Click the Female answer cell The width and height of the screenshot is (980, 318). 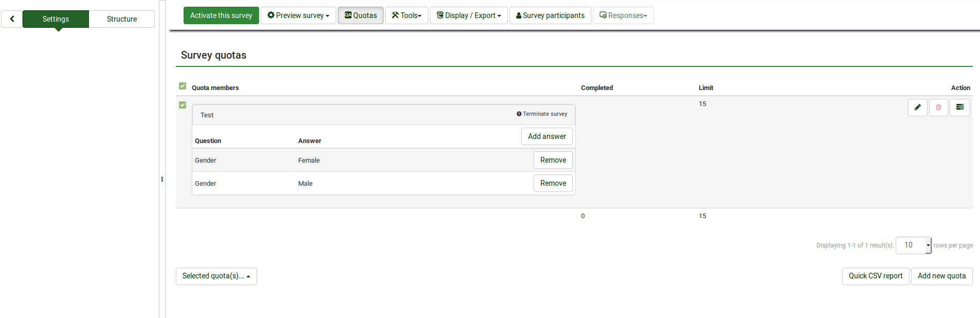point(309,161)
